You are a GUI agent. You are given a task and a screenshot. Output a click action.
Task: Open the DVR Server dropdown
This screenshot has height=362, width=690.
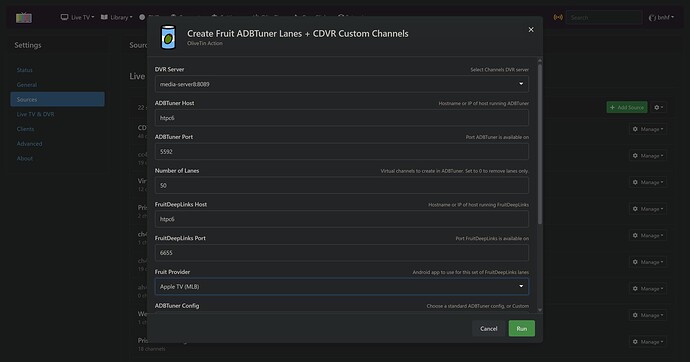pyautogui.click(x=341, y=84)
